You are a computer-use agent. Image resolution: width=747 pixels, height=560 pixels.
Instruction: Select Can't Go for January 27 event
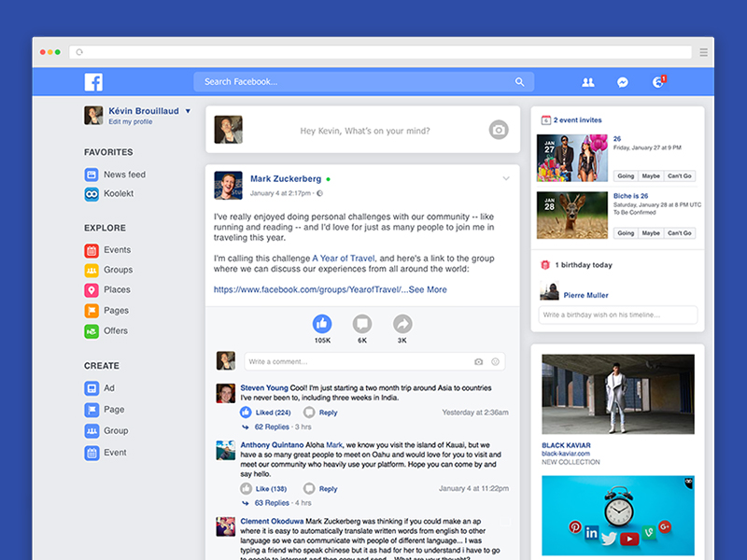[680, 176]
